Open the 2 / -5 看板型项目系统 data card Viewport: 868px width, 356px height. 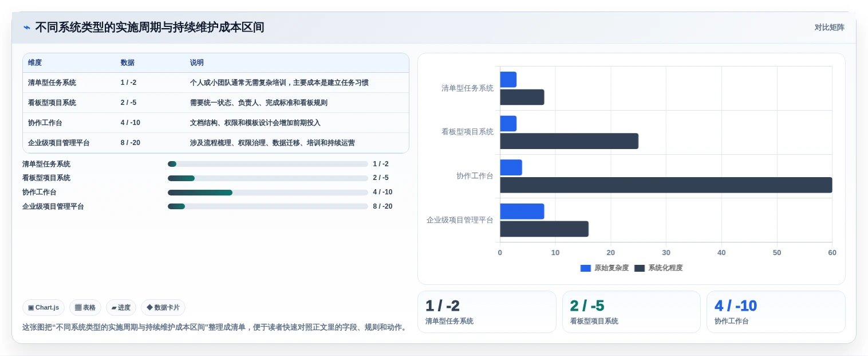click(x=632, y=312)
